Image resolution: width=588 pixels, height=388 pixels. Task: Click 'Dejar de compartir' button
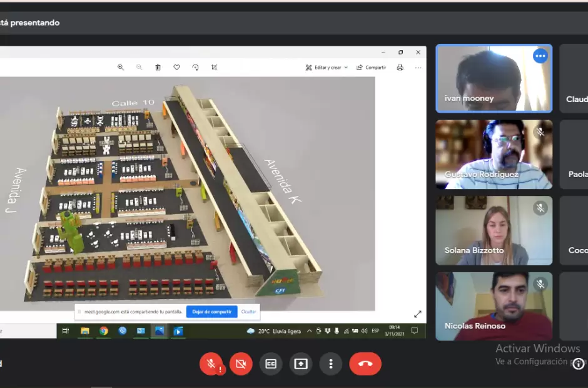(x=211, y=311)
